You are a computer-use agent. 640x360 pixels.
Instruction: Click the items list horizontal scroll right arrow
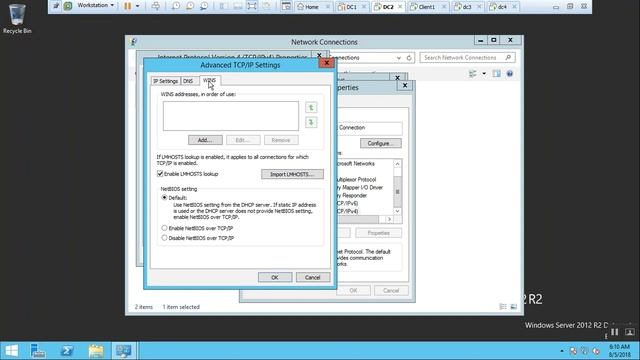coord(389,220)
